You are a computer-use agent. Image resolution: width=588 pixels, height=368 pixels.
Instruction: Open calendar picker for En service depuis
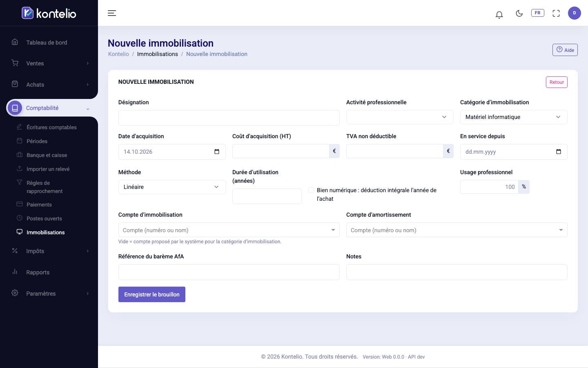559,152
